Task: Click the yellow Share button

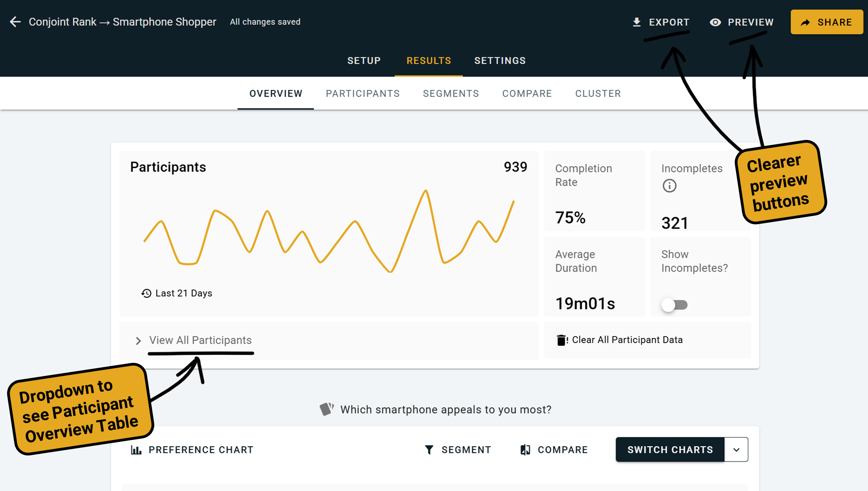Action: point(826,22)
